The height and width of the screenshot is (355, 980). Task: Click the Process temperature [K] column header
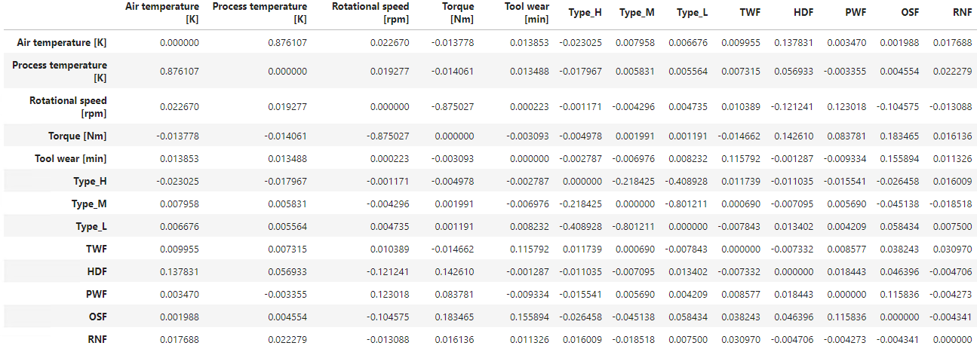click(x=260, y=12)
